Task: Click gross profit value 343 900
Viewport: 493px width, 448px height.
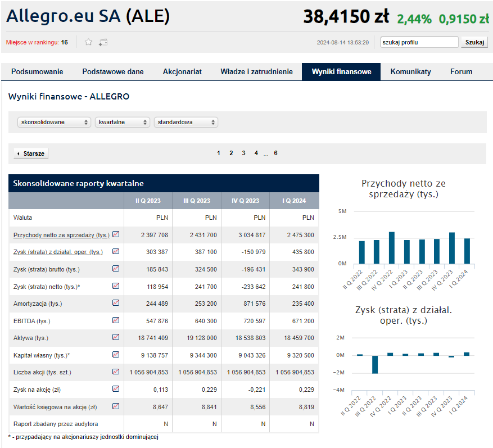Action: [303, 269]
